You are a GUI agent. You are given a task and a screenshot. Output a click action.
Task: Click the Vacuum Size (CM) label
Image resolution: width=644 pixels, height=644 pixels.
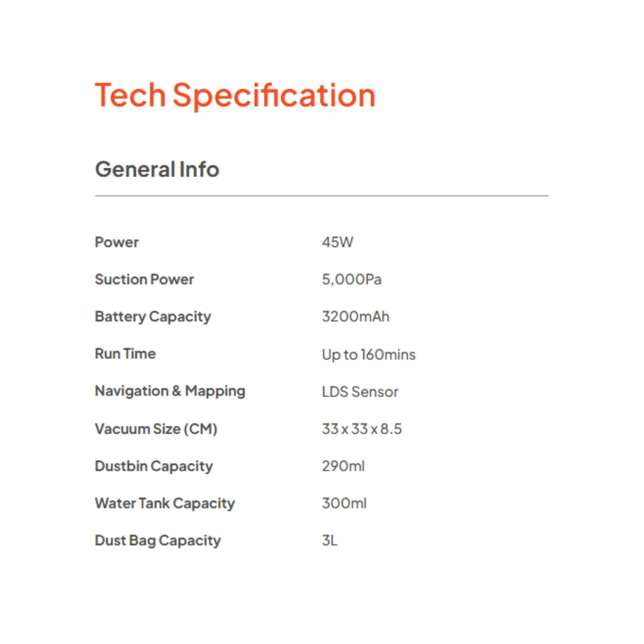[156, 429]
